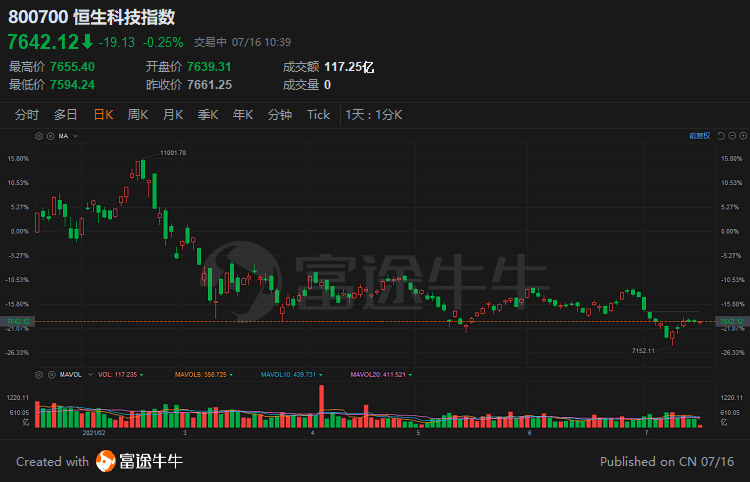Reset chart view with undo arrow icon
Screen dimensions: 750x482
tap(721, 136)
